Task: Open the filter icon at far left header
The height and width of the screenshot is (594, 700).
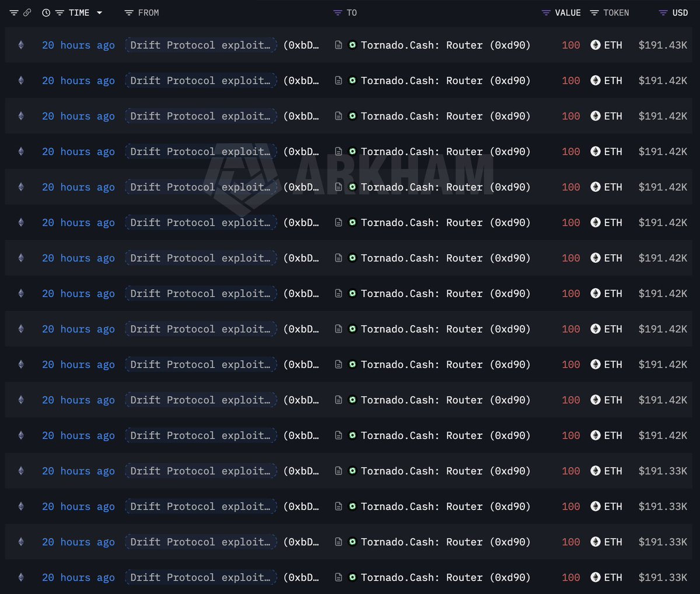Action: (14, 12)
